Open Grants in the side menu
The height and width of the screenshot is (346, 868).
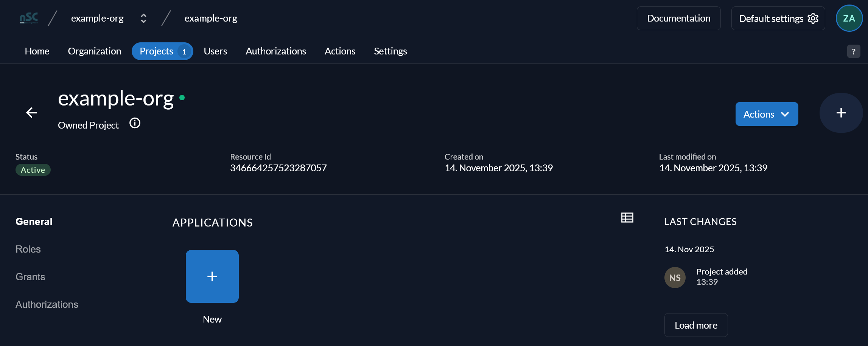(x=30, y=277)
